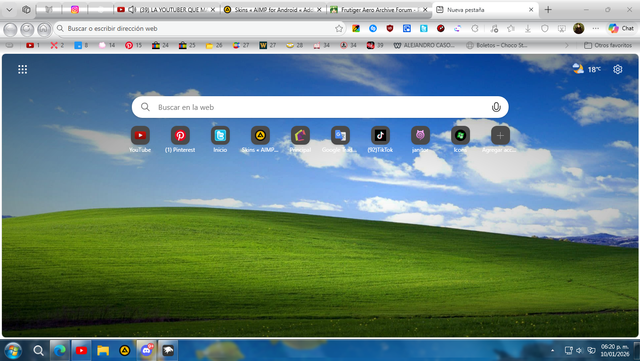
Task: Click the taskbar search magnifier
Action: pos(38,350)
